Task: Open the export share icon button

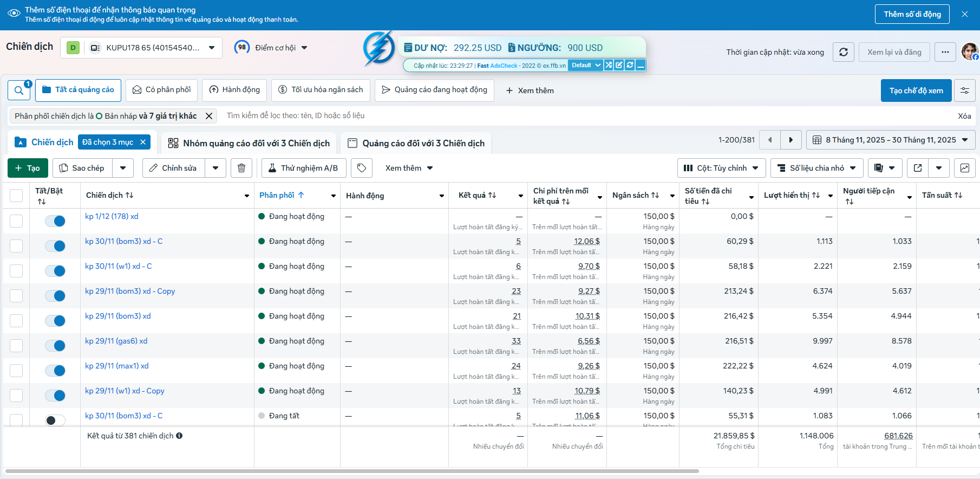Action: click(x=918, y=168)
